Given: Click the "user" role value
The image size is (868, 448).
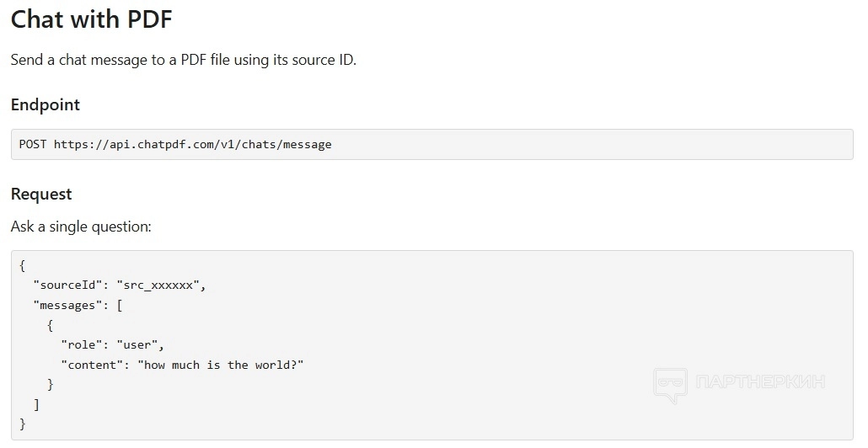Looking at the screenshot, I should click(x=137, y=345).
